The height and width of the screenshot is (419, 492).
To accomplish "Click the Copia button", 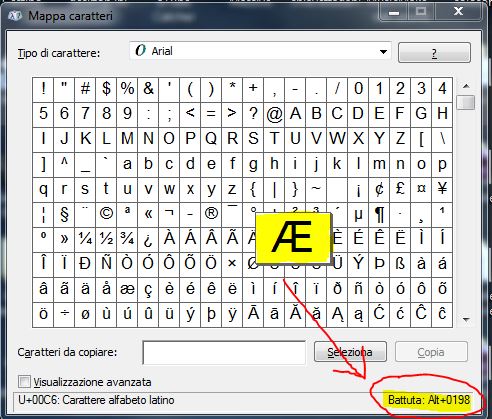I will (x=431, y=352).
